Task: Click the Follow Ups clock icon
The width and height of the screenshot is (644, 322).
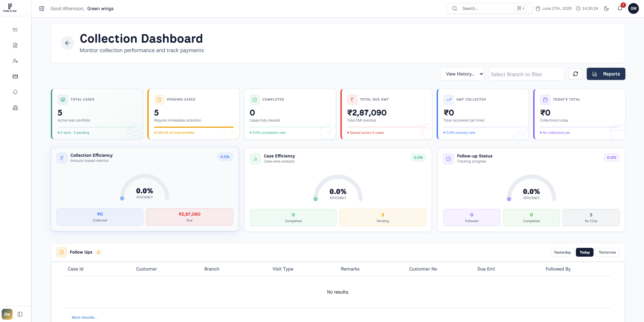Action: 62,252
